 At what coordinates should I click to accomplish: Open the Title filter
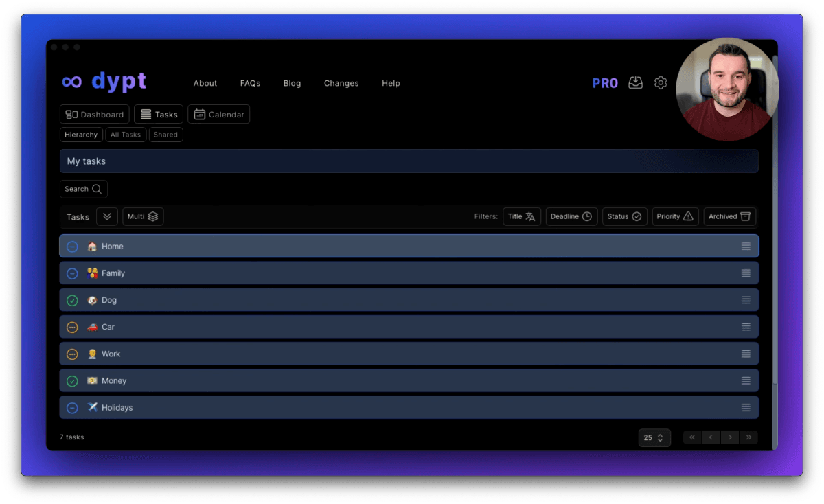tap(522, 216)
